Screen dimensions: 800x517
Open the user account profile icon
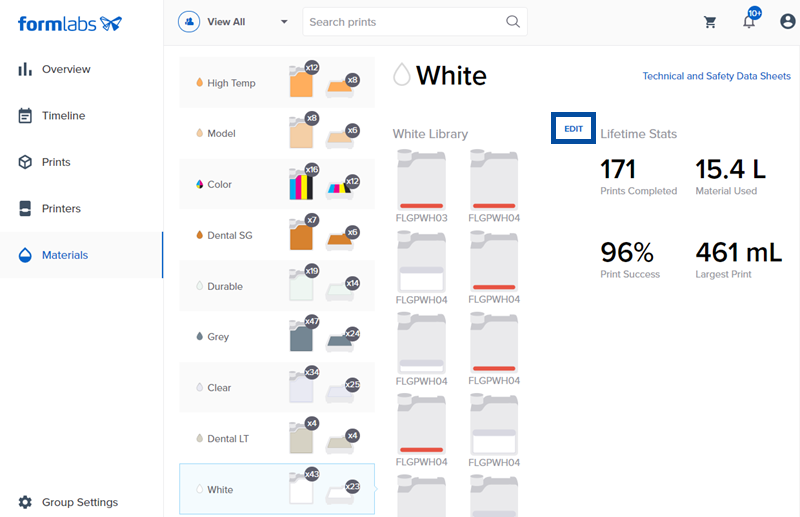(787, 21)
